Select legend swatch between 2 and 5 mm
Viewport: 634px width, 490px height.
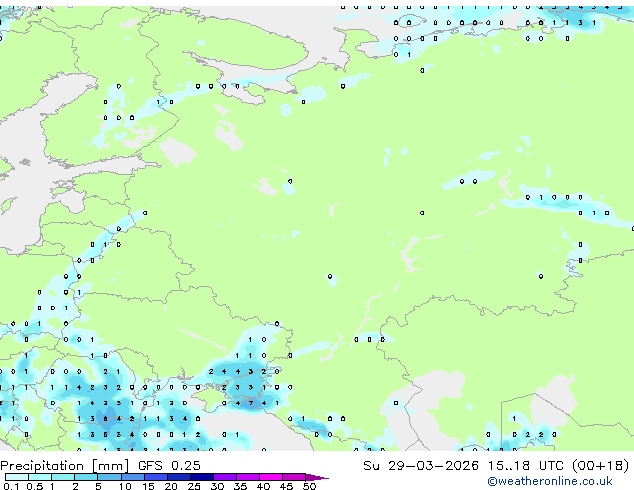click(86, 477)
